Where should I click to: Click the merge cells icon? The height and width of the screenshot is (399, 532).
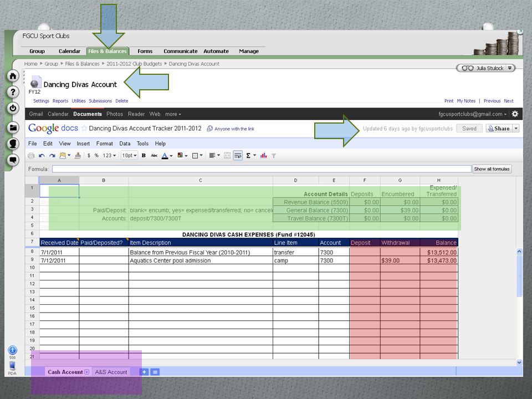coord(227,156)
